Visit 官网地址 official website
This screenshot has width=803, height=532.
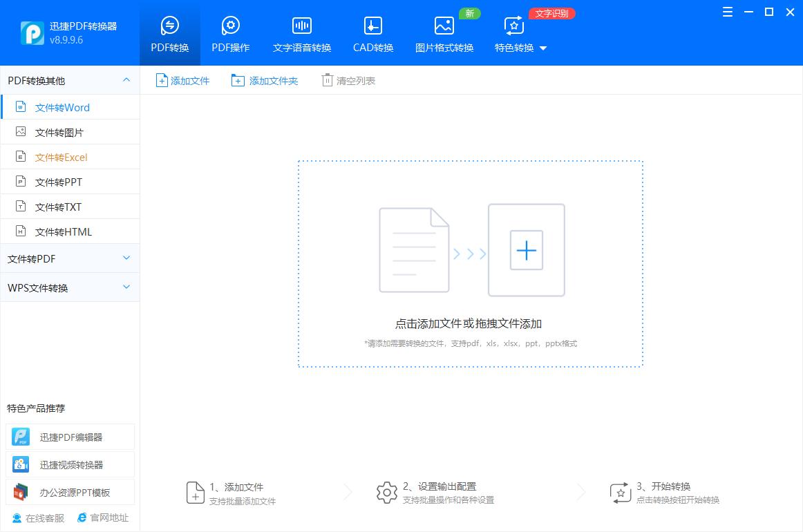click(102, 517)
